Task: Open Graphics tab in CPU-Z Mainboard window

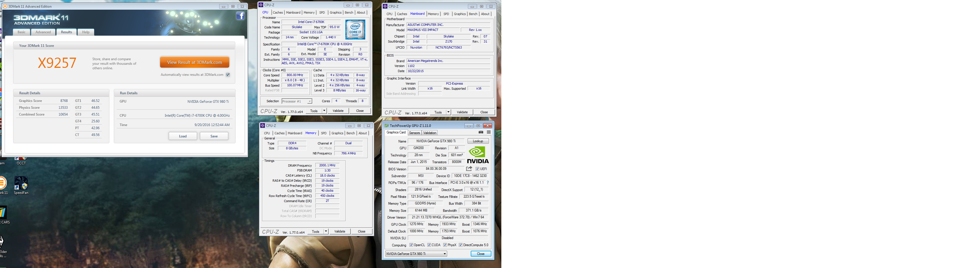Action: [460, 14]
